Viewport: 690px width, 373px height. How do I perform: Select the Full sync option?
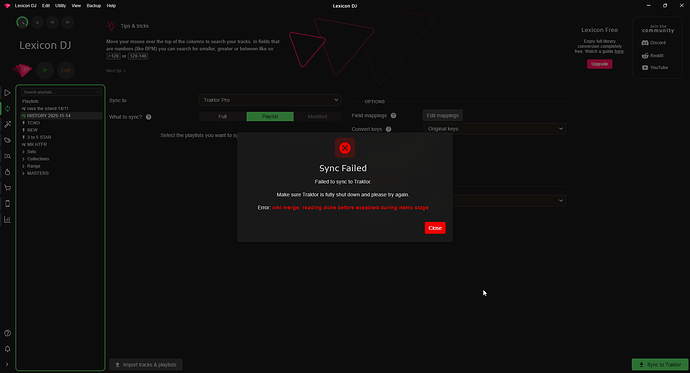[x=223, y=117]
